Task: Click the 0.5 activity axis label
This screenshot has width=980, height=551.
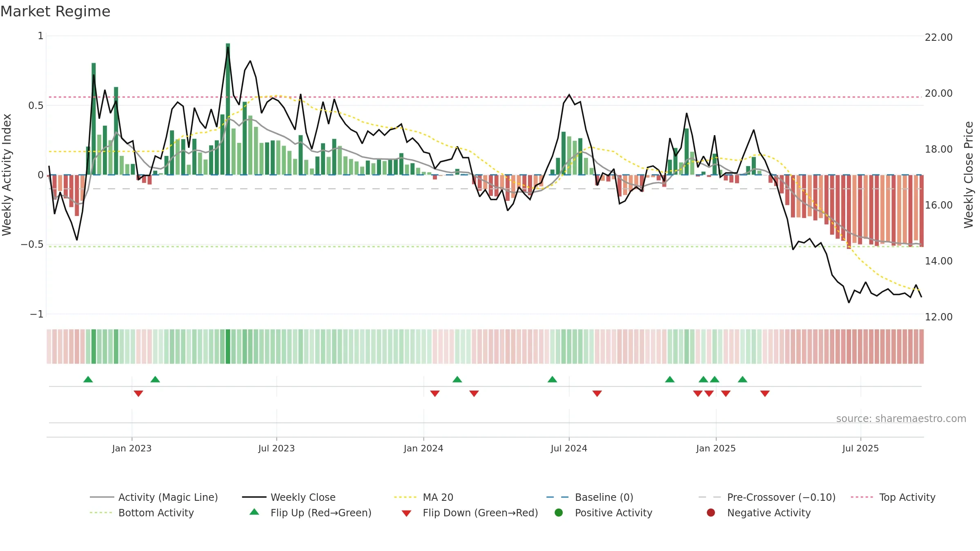Action: tap(36, 105)
